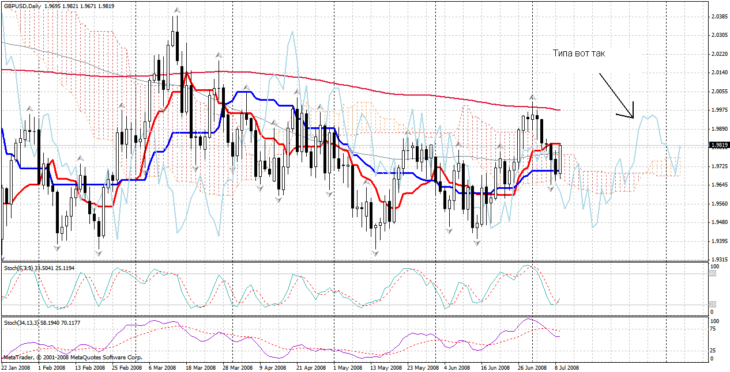
Task: Click the 2.0140 price scale label
Action: point(719,72)
